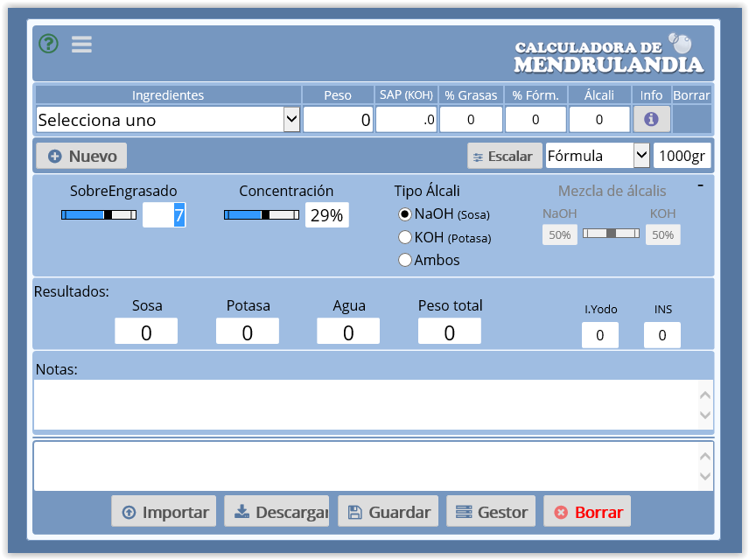Image resolution: width=749 pixels, height=560 pixels.
Task: Click the red Borrar button
Action: (x=587, y=512)
